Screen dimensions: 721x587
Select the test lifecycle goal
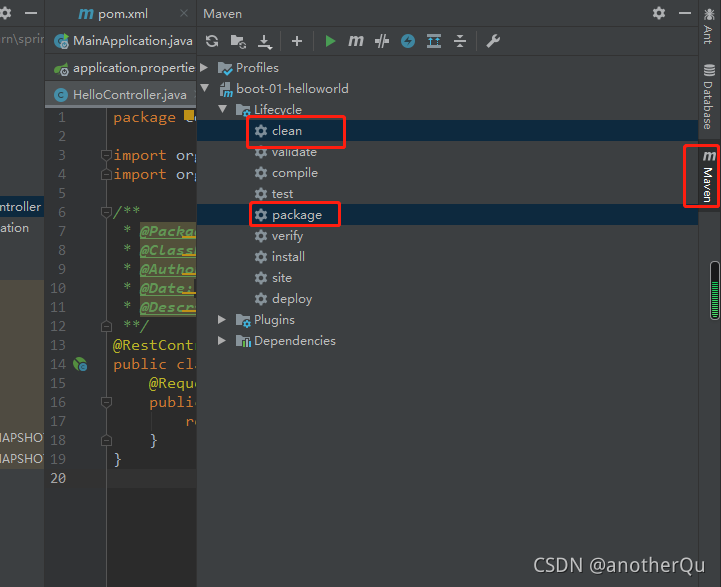point(447,194)
